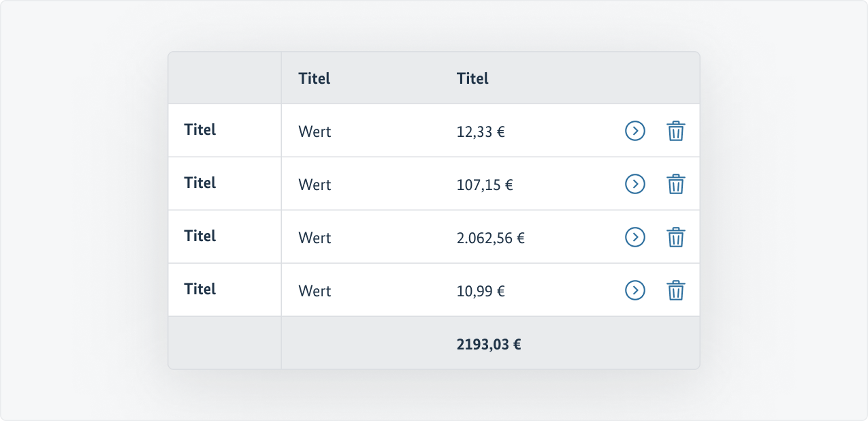Click the 12,33 € amount cell
This screenshot has height=421, width=868.
[481, 131]
